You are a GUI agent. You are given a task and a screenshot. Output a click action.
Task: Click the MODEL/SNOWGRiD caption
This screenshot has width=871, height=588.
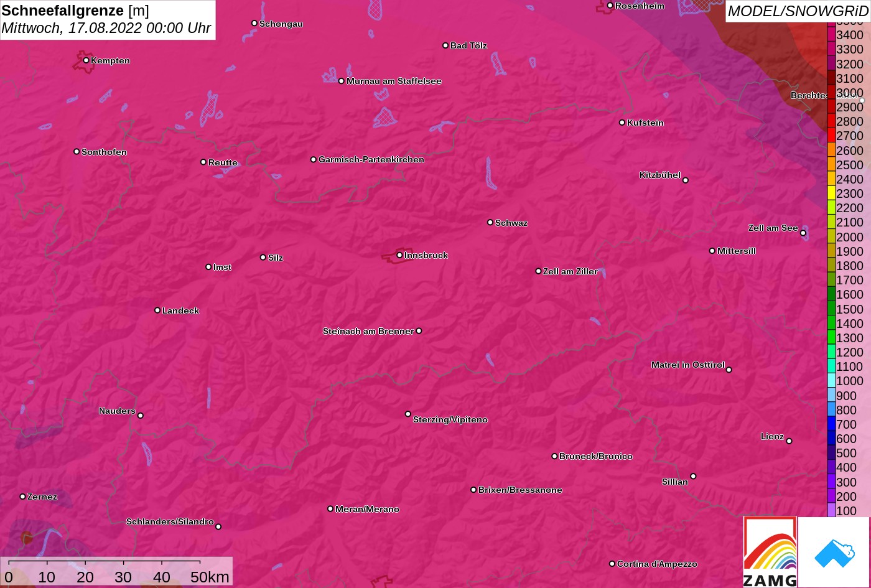(798, 11)
